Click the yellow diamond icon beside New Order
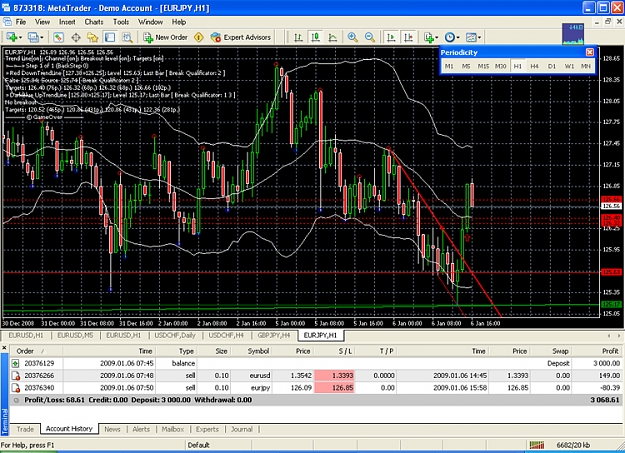The image size is (625, 453). [x=199, y=37]
